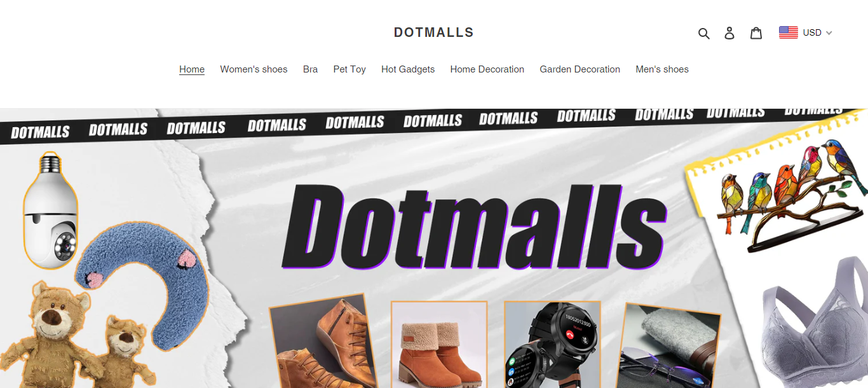This screenshot has width=868, height=388.
Task: Open Home Decoration category
Action: pyautogui.click(x=487, y=69)
